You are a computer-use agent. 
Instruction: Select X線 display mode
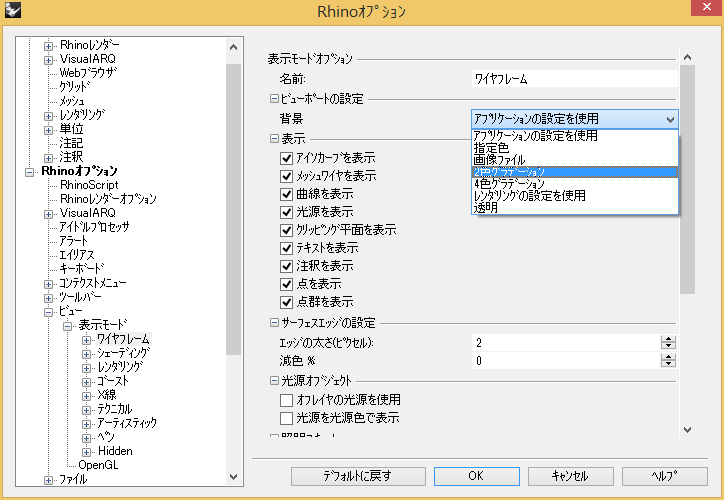tap(107, 395)
